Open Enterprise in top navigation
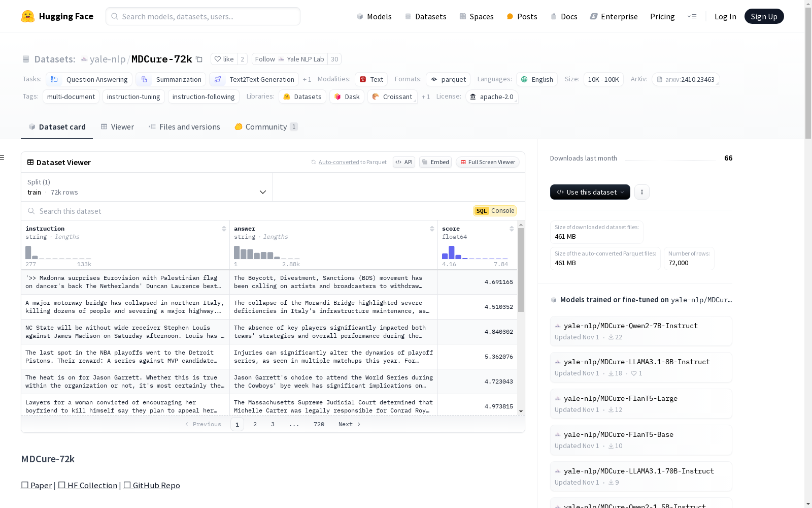 point(614,16)
